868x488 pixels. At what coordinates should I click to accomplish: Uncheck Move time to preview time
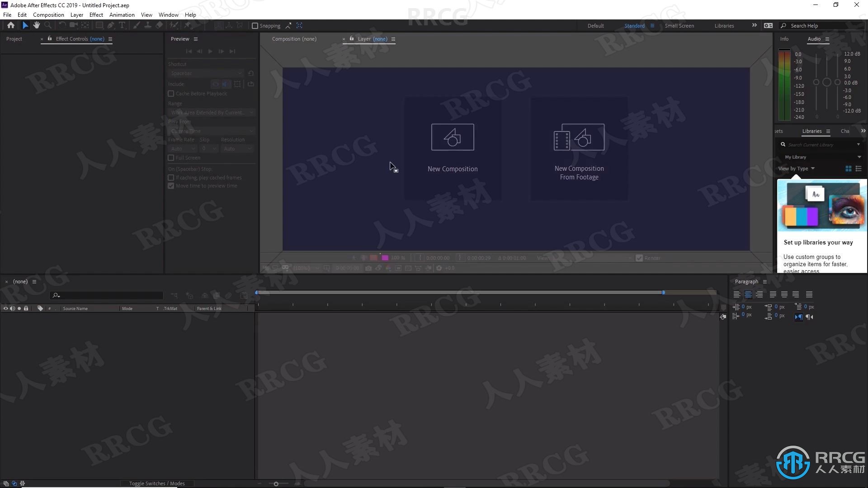(171, 186)
